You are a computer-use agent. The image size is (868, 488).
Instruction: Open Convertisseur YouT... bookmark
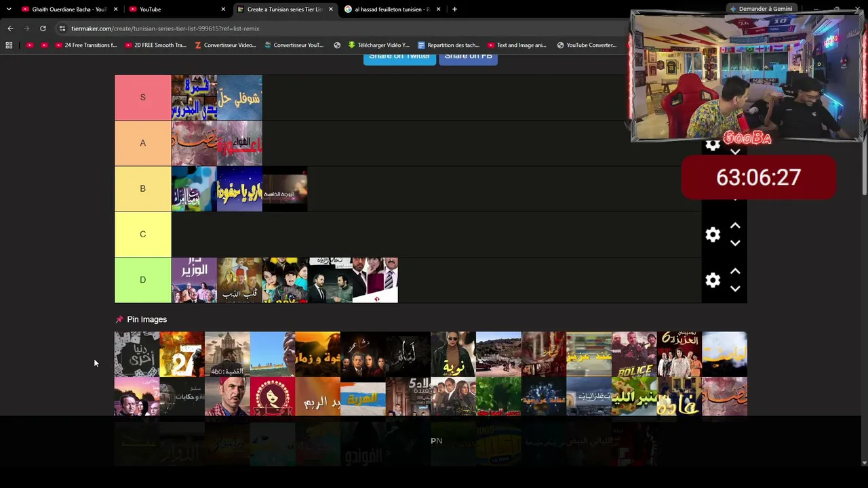pos(294,45)
